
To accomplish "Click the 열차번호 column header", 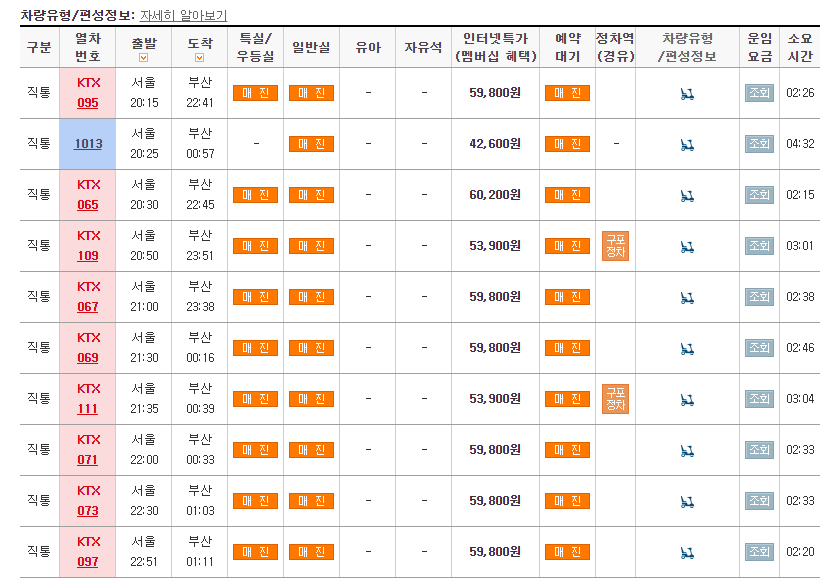I will pos(88,47).
